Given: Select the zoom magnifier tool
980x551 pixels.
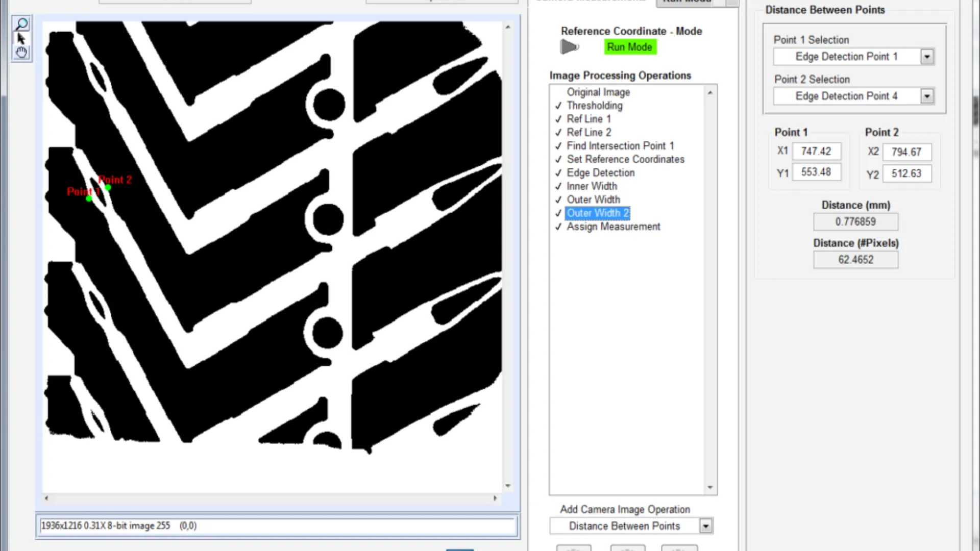Looking at the screenshot, I should (x=21, y=24).
